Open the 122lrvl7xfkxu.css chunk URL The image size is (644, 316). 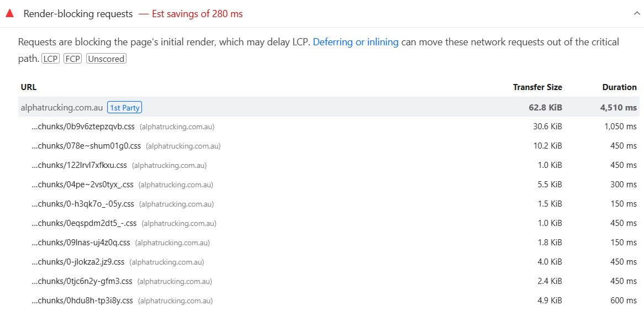click(80, 165)
